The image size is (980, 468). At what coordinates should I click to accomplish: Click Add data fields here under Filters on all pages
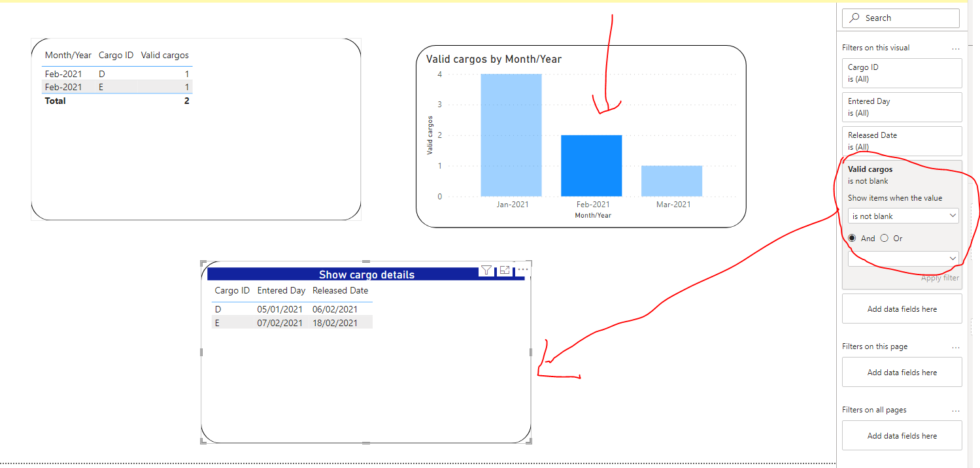pyautogui.click(x=902, y=435)
